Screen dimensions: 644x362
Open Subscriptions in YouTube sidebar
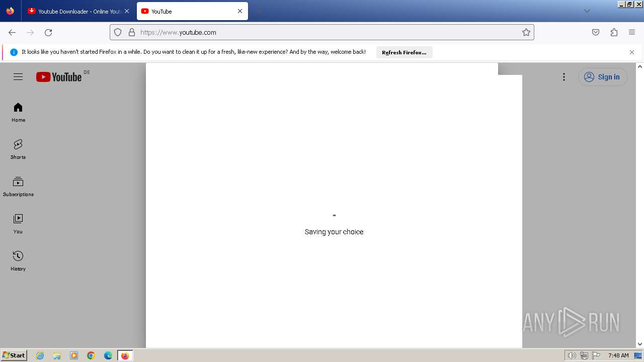tap(18, 187)
